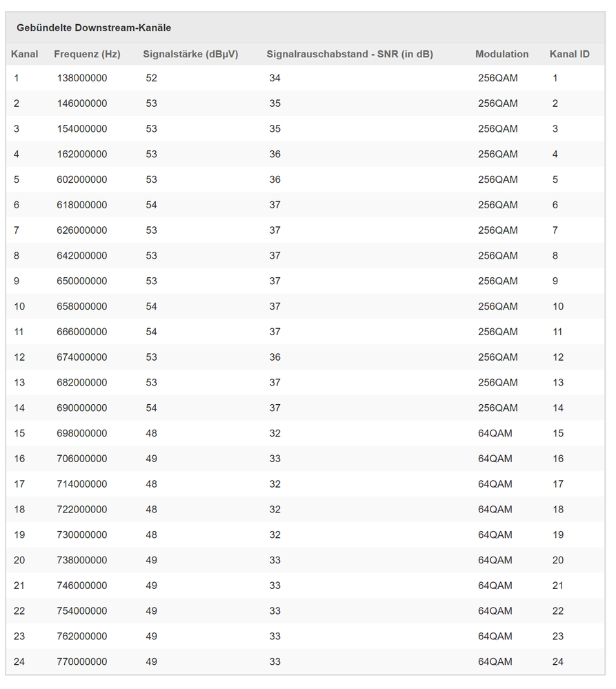616x689 pixels.
Task: Click the signal strength value for channel 6
Action: (152, 206)
